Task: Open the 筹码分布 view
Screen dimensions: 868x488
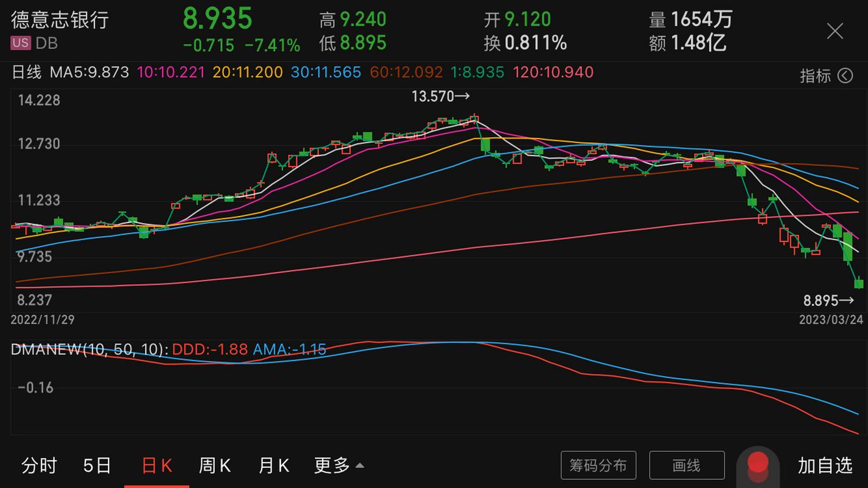Action: (x=598, y=465)
